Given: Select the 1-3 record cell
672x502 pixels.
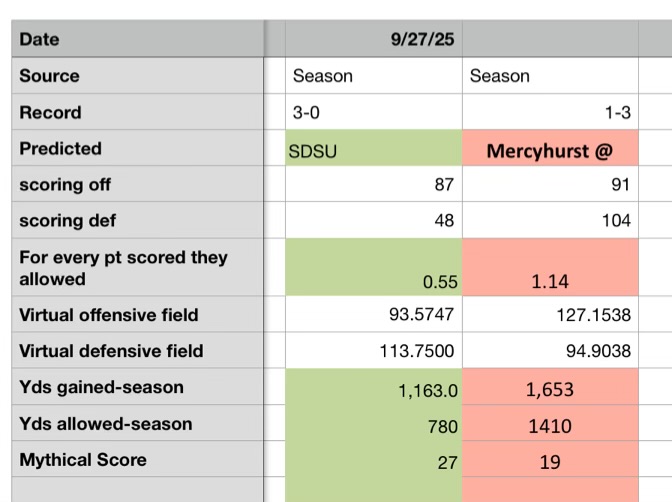Looking at the screenshot, I should click(x=551, y=113).
